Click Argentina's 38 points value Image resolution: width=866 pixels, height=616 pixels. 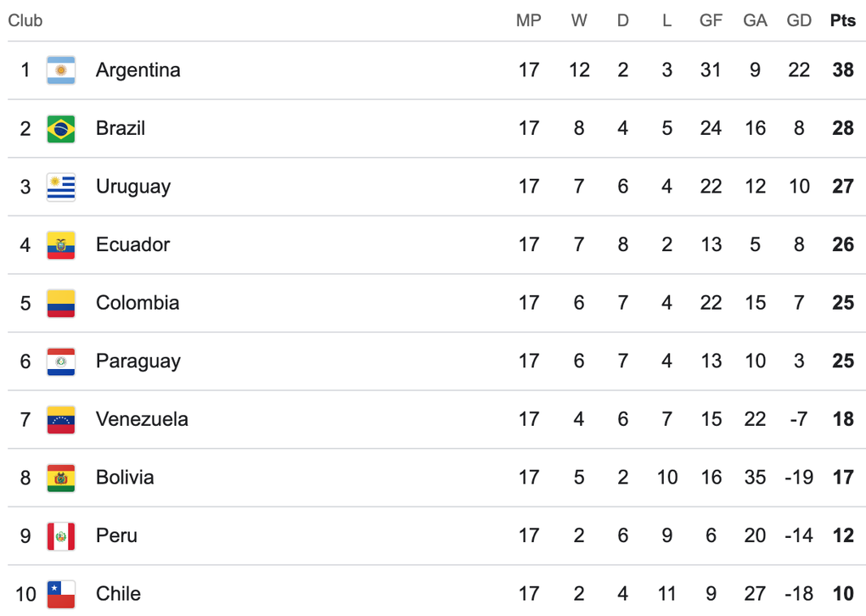[x=843, y=70]
